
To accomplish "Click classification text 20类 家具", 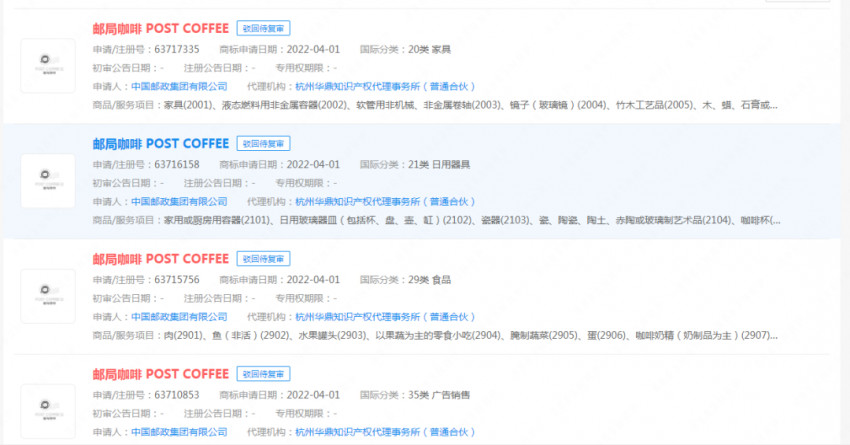I will (429, 49).
